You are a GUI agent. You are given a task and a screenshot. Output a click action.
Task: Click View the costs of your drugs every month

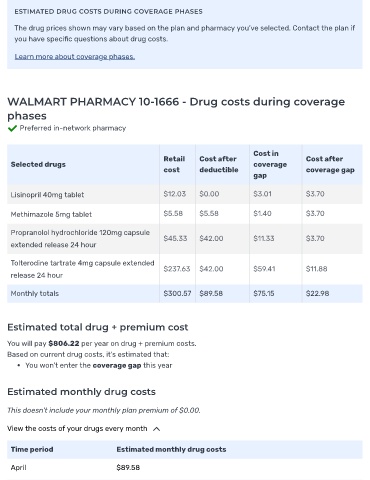(x=77, y=429)
